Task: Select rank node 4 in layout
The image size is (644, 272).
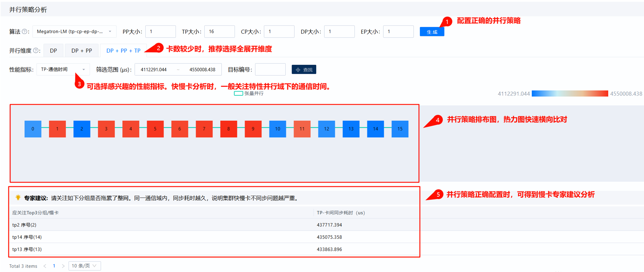Action: 131,129
